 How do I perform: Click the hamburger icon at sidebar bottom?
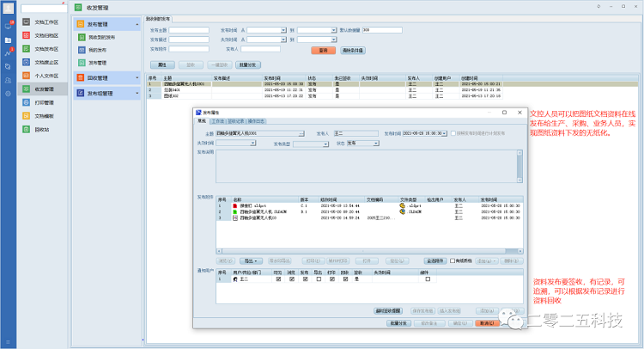(x=9, y=342)
